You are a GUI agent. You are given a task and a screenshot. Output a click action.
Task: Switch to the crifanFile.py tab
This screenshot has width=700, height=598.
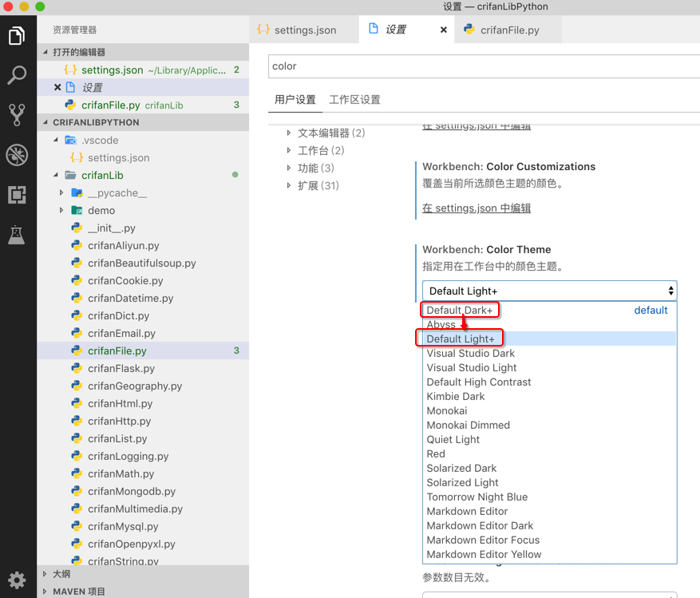[x=508, y=30]
